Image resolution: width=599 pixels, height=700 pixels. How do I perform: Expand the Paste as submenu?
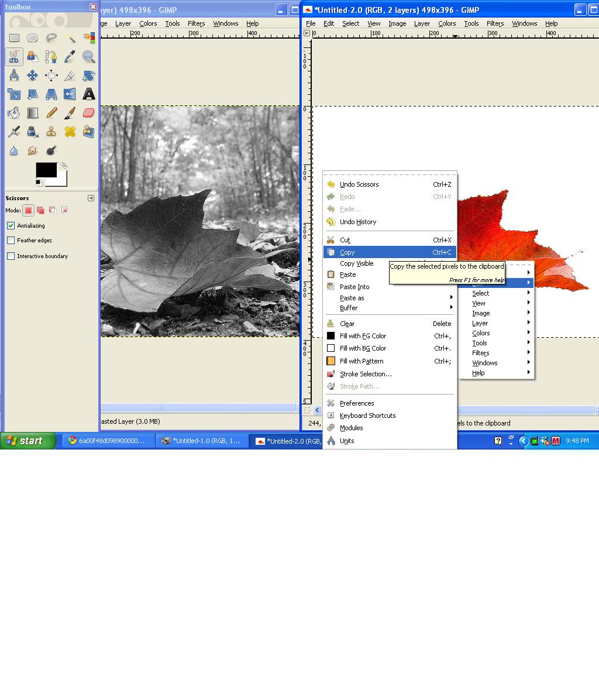pyautogui.click(x=390, y=298)
